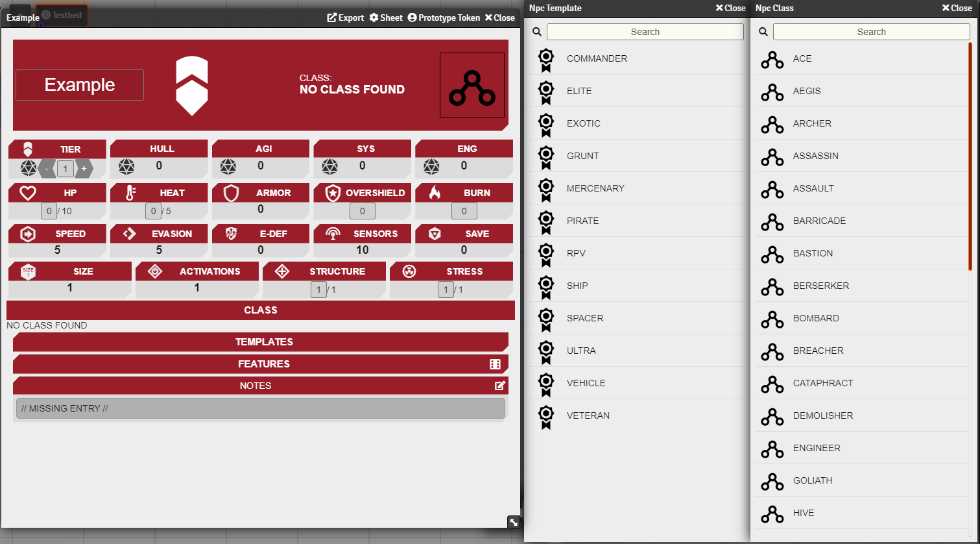980x544 pixels.
Task: Click the current HEAT value field
Action: 153,211
